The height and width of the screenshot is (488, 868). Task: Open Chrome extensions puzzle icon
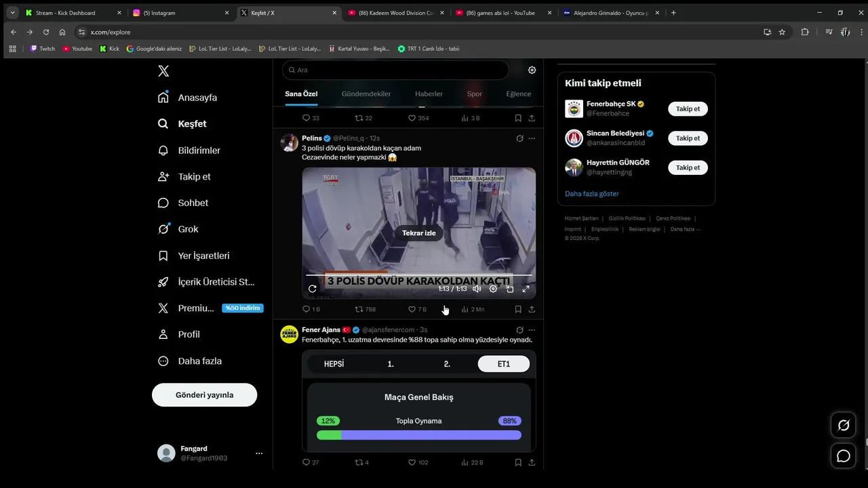coord(805,32)
